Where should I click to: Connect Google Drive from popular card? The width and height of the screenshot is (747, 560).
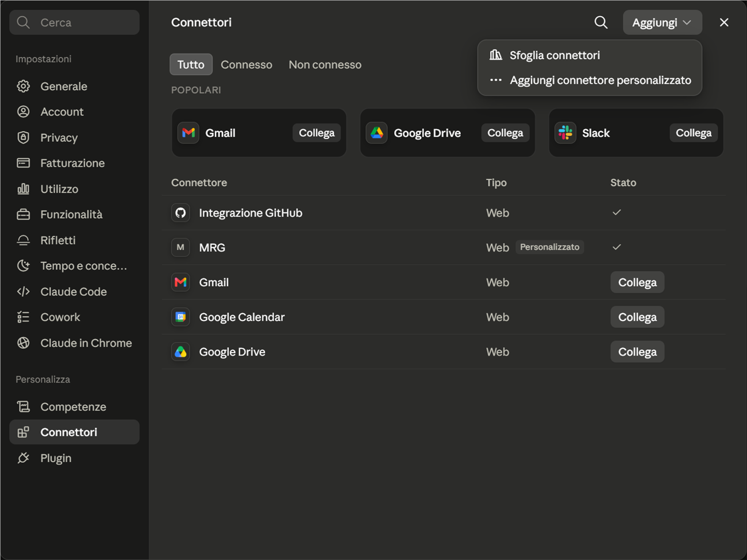click(x=505, y=133)
